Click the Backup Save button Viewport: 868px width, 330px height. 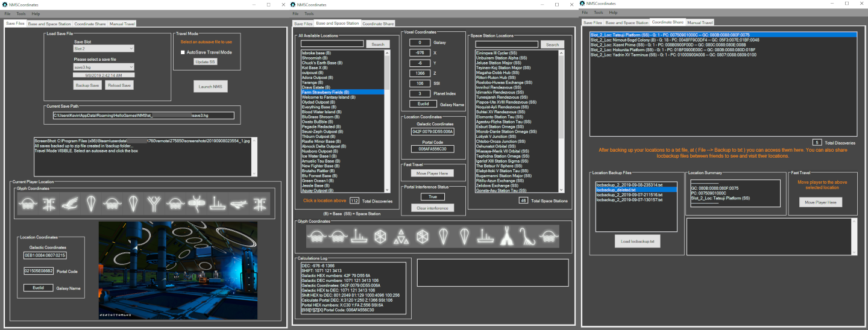(88, 86)
